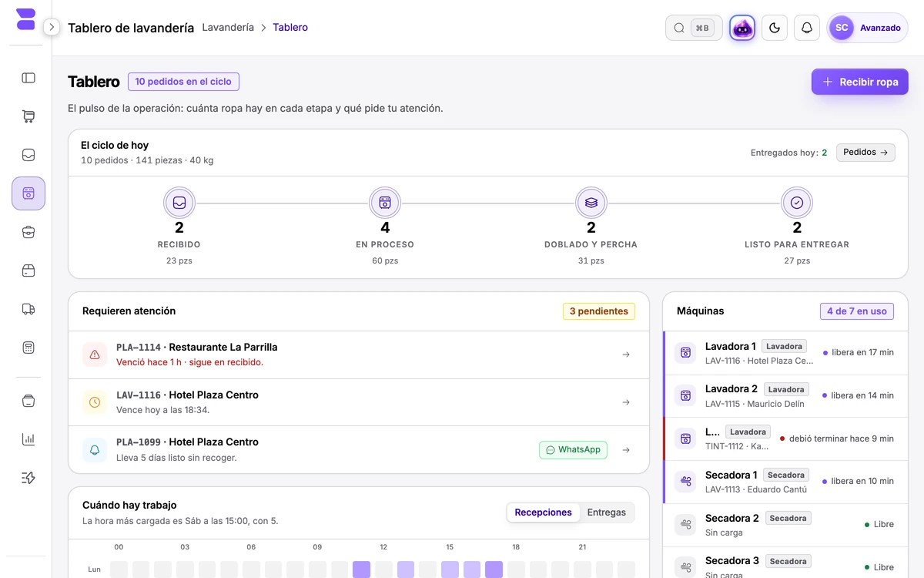Click the Recibir ropa button
924x578 pixels.
[x=860, y=82]
